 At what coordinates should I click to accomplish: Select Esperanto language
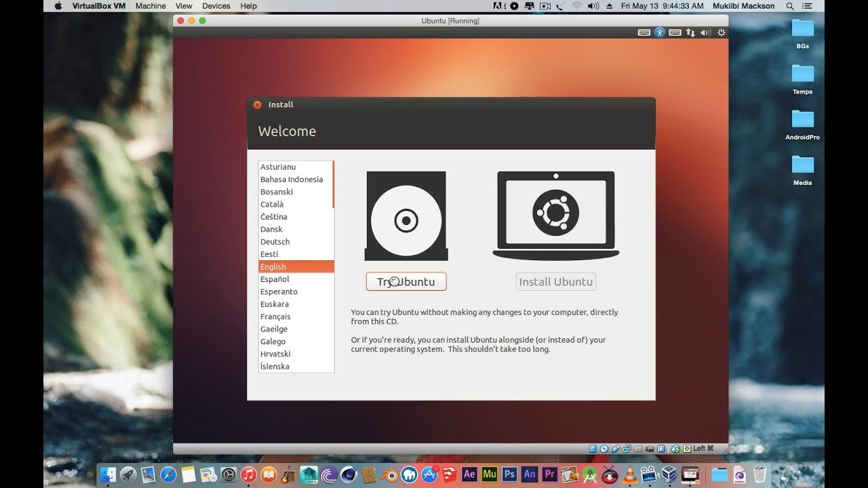click(x=296, y=291)
